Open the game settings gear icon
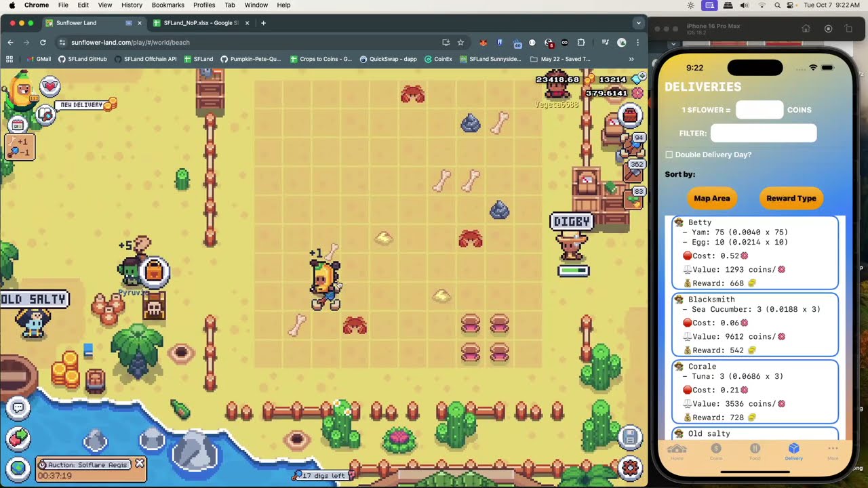The width and height of the screenshot is (868, 488). (x=630, y=468)
